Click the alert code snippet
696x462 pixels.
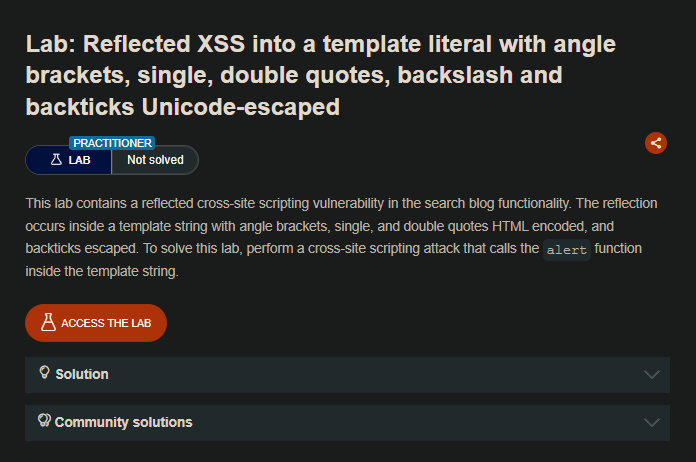[x=566, y=251]
